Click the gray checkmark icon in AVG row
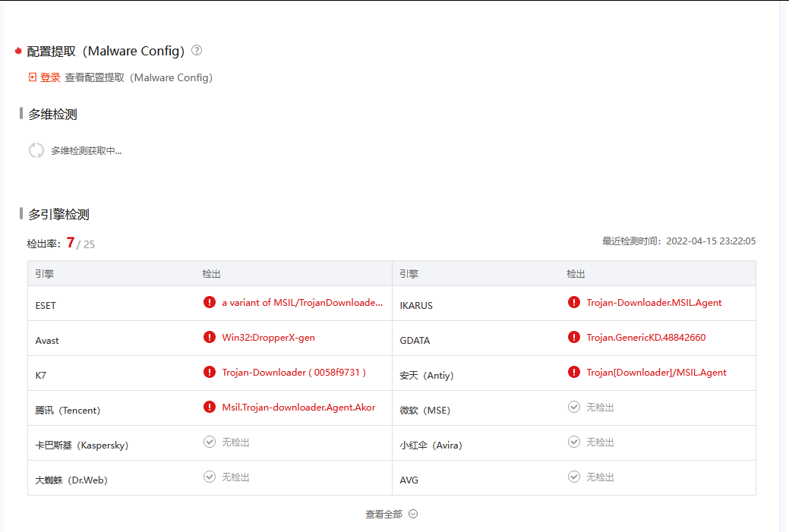This screenshot has height=532, width=789. [574, 477]
